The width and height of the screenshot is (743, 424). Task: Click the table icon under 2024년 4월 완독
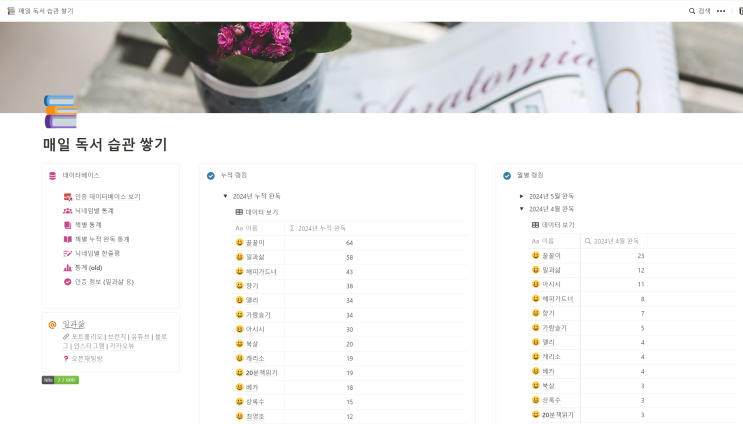coord(535,225)
